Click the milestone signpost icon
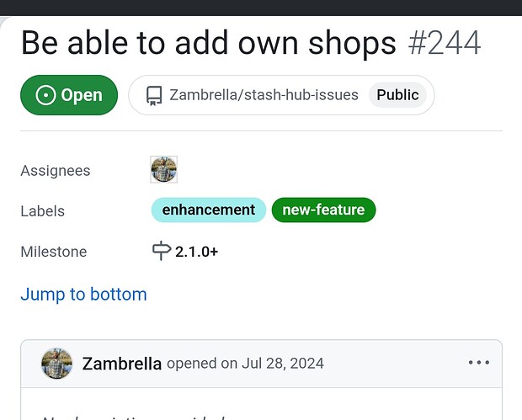522x420 pixels. click(x=161, y=251)
